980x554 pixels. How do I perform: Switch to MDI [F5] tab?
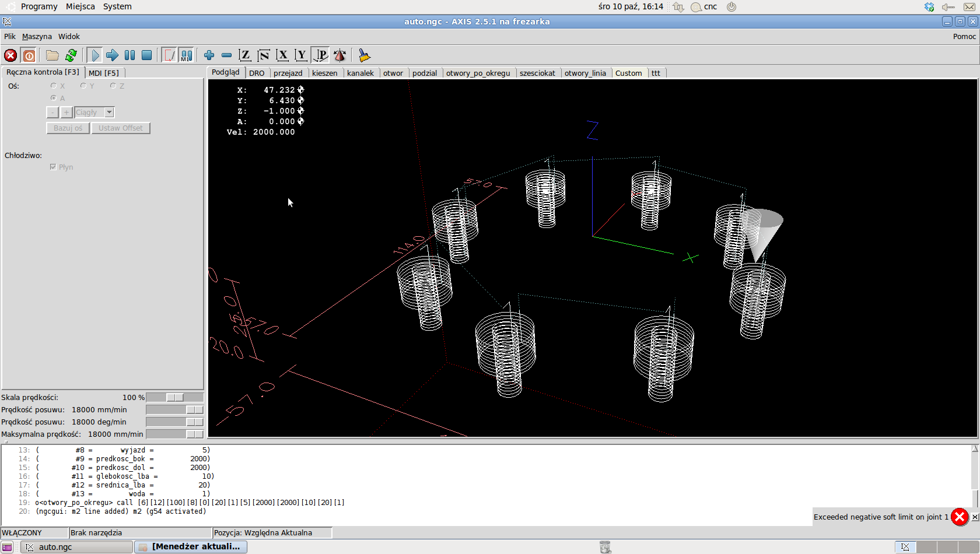coord(104,73)
